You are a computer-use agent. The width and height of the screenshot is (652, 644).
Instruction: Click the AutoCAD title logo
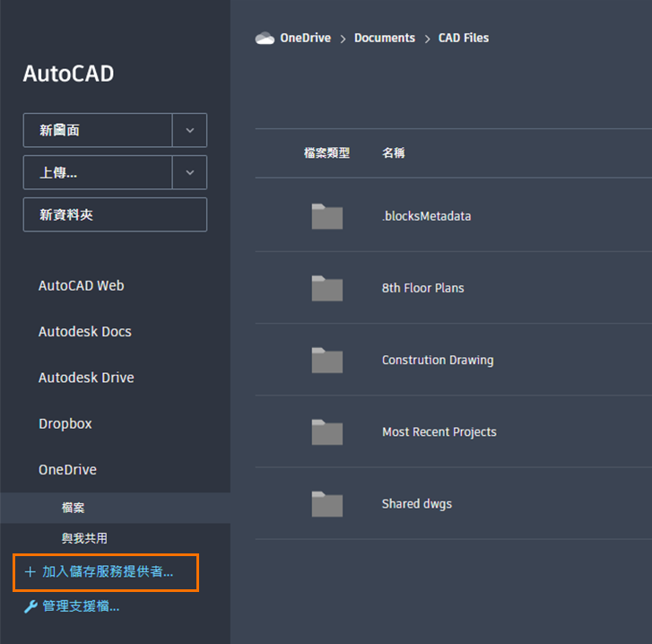pyautogui.click(x=68, y=74)
